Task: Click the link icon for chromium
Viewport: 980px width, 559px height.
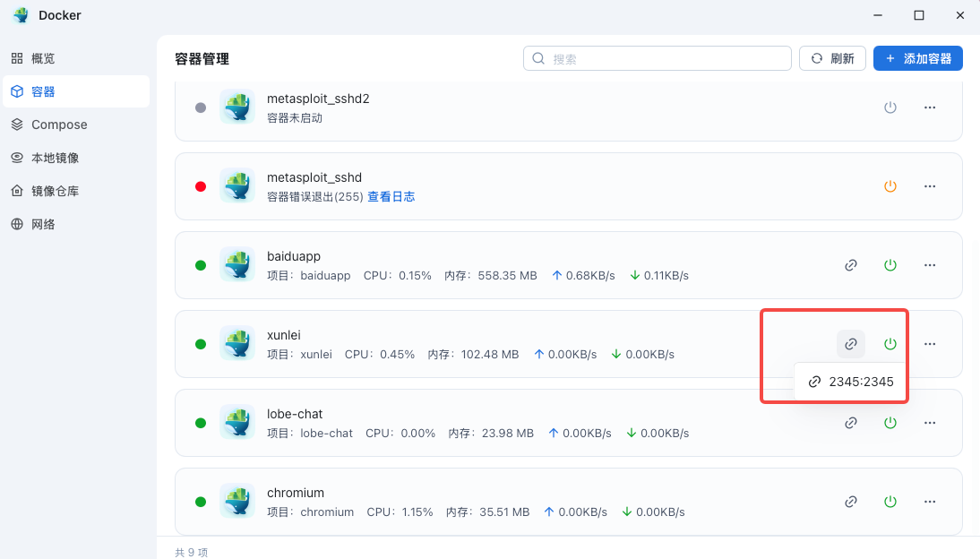Action: click(x=851, y=502)
